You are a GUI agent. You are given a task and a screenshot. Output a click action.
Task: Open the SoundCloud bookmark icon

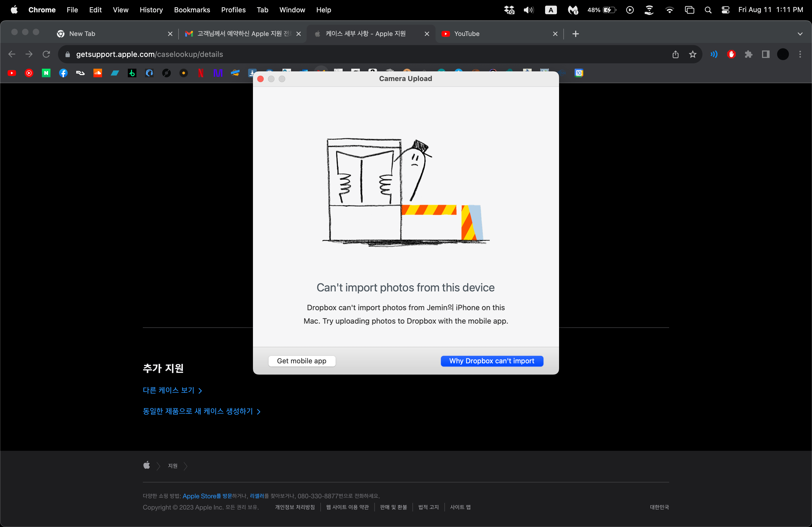pos(97,73)
